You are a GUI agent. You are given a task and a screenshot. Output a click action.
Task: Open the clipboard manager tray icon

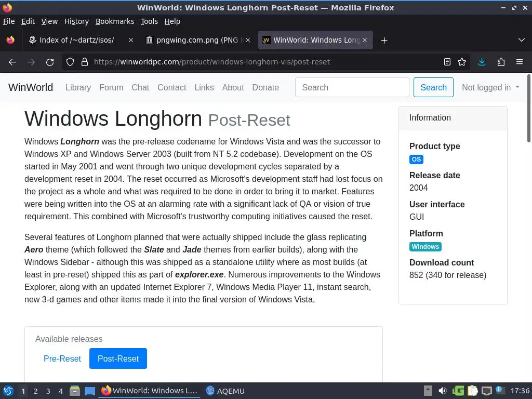coord(472,391)
